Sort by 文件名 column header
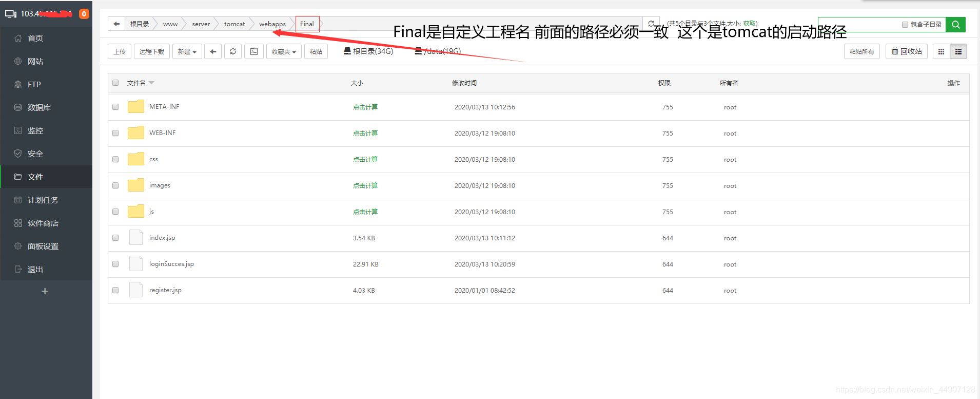This screenshot has height=399, width=980. point(136,83)
